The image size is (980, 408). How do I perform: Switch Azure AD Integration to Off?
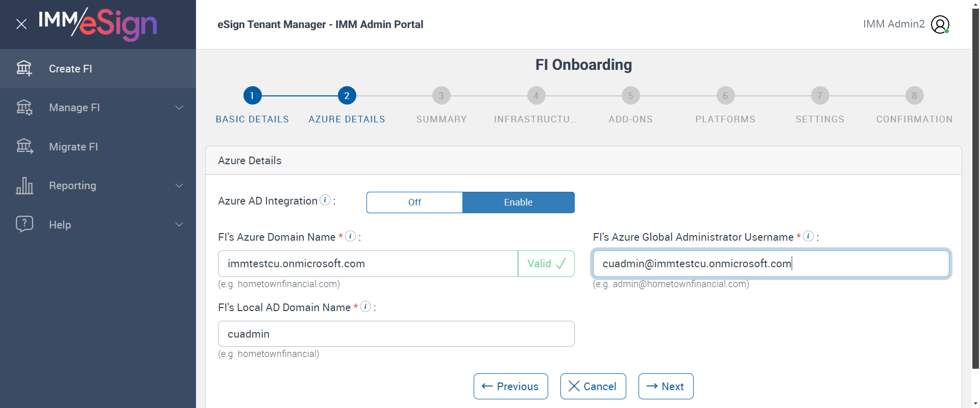coord(414,202)
